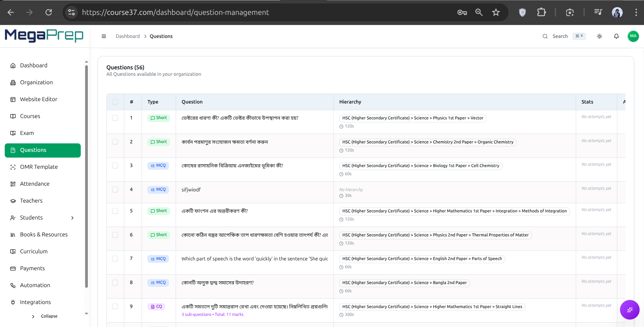Open the OMR Template menu item

point(39,167)
